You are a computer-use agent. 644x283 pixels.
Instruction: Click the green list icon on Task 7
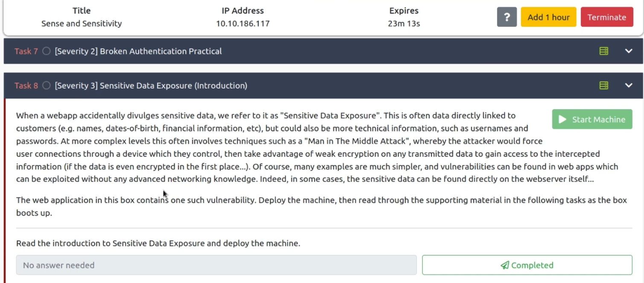pos(603,51)
